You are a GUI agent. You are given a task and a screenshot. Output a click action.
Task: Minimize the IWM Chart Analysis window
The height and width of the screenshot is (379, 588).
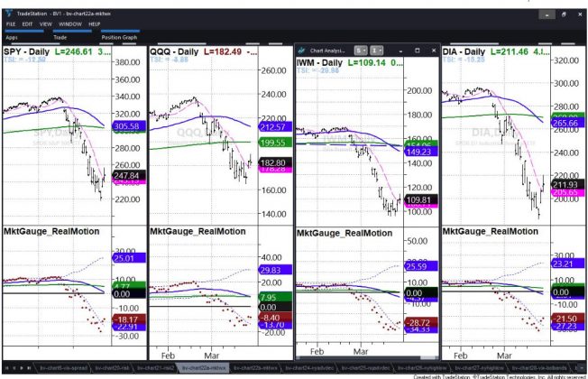401,51
